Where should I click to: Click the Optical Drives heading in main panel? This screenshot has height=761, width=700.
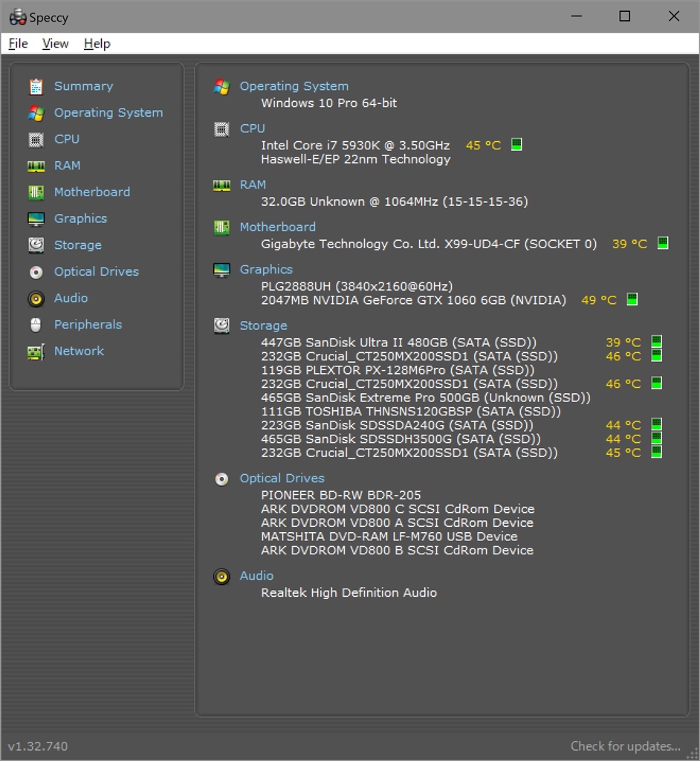pos(282,479)
